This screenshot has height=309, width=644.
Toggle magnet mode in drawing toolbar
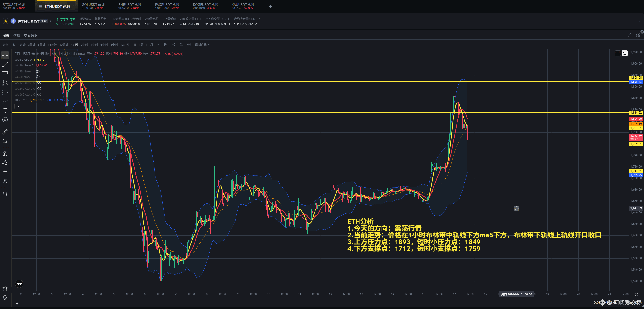coord(5,153)
